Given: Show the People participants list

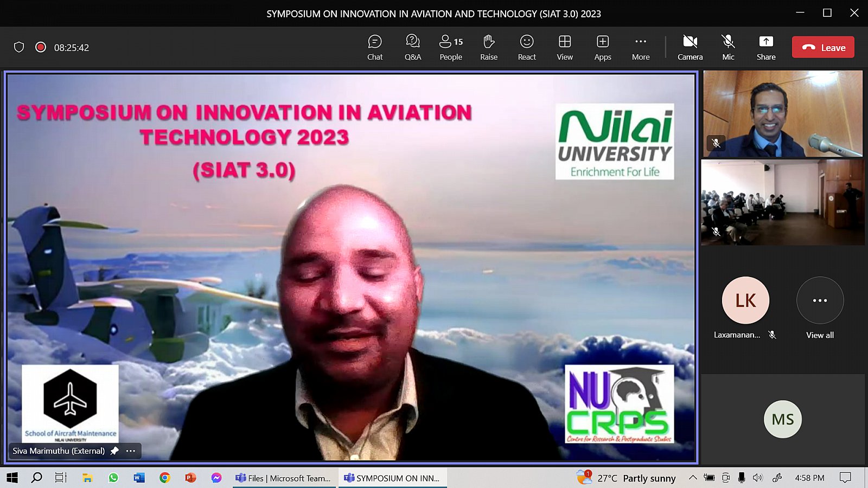Looking at the screenshot, I should [451, 47].
